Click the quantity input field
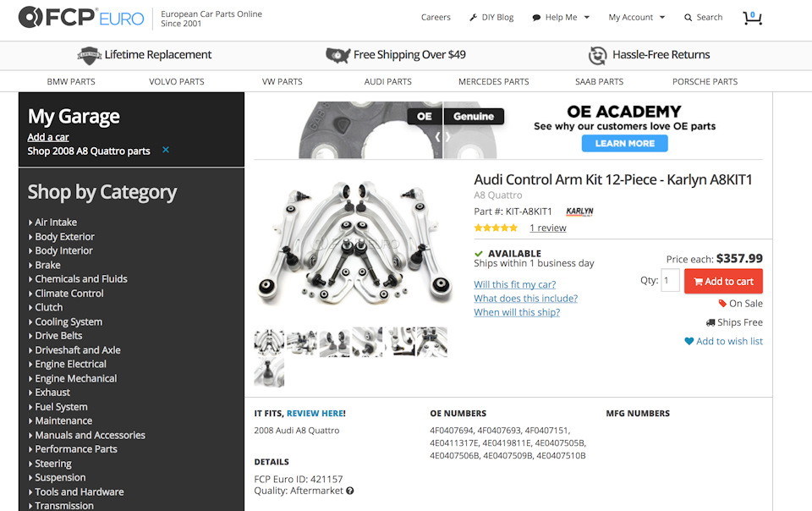 point(670,281)
